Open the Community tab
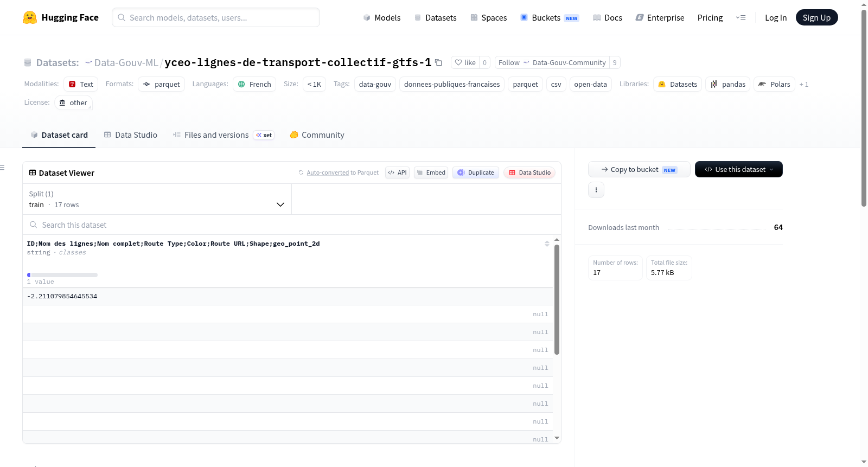This screenshot has height=467, width=868. tap(317, 135)
